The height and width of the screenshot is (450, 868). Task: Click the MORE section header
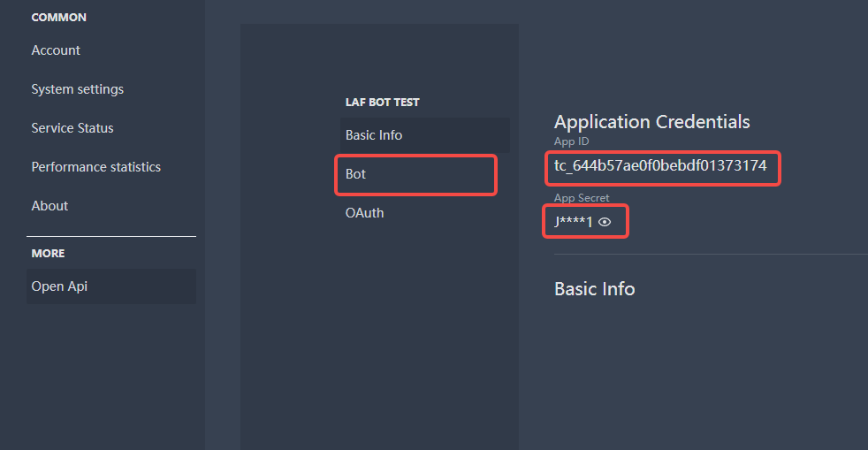[48, 254]
